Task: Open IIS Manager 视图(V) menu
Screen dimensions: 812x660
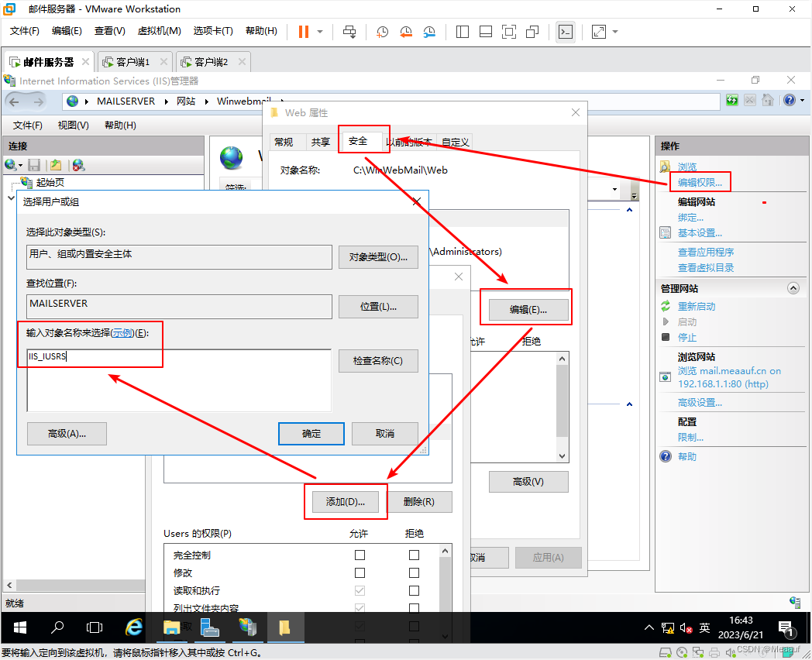Action: (x=73, y=125)
